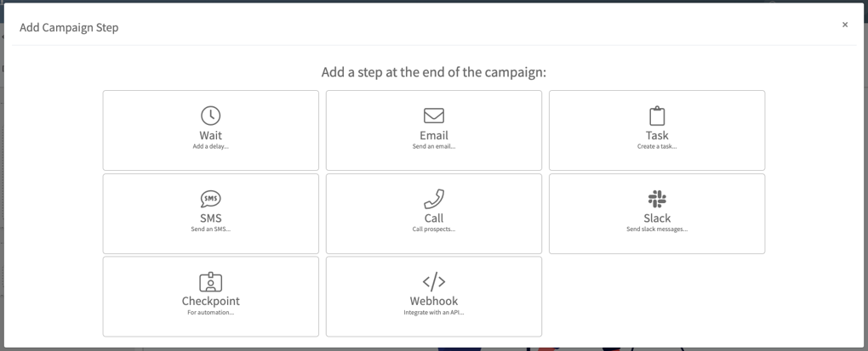The width and height of the screenshot is (868, 351).
Task: Select the Wait step label
Action: (210, 135)
